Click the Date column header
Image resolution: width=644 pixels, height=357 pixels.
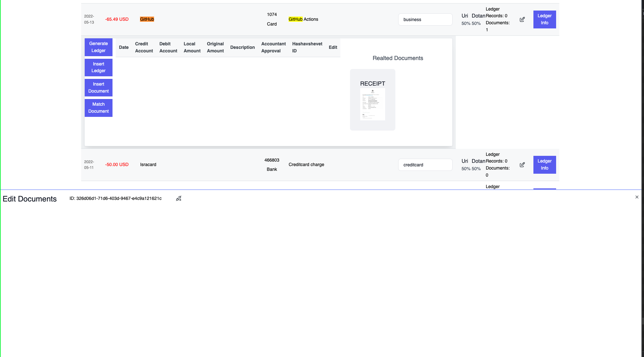coord(124,47)
